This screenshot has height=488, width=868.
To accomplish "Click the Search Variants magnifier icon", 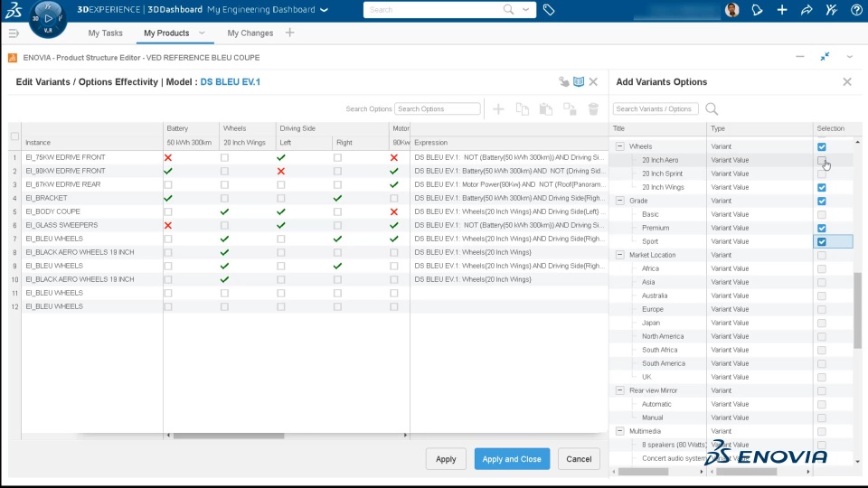I will (x=712, y=109).
